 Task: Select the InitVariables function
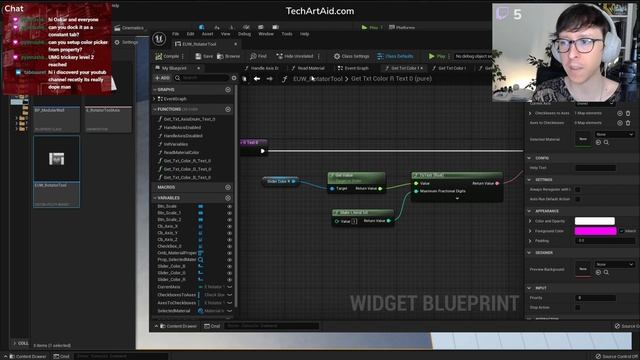pyautogui.click(x=176, y=144)
